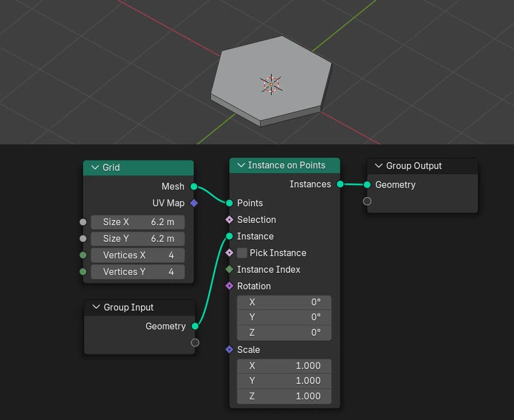Click the Instance Index socket
514x420 pixels.
point(229,269)
